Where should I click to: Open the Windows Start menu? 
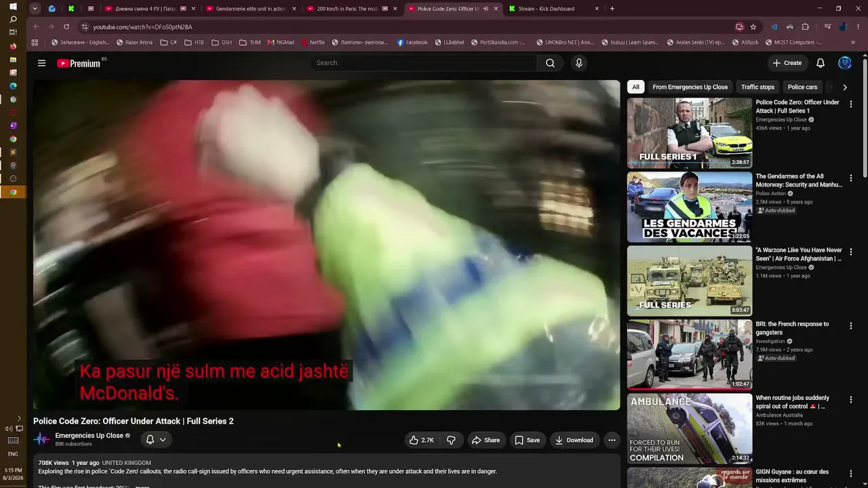[13, 7]
